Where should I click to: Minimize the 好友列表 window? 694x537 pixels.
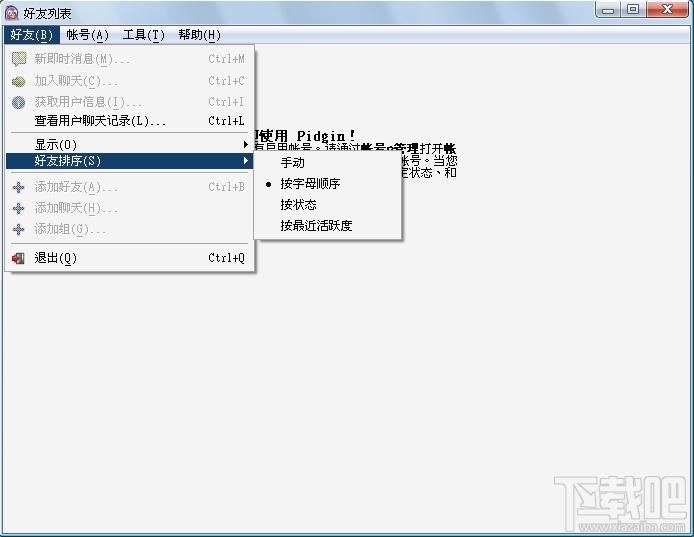click(x=608, y=10)
